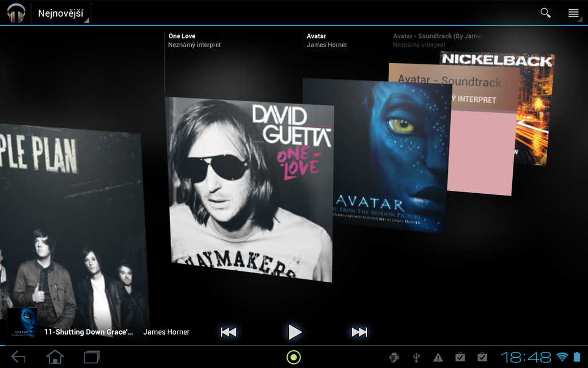Image resolution: width=588 pixels, height=368 pixels.
Task: Tap the Wi-Fi indicator in the status bar
Action: [562, 356]
